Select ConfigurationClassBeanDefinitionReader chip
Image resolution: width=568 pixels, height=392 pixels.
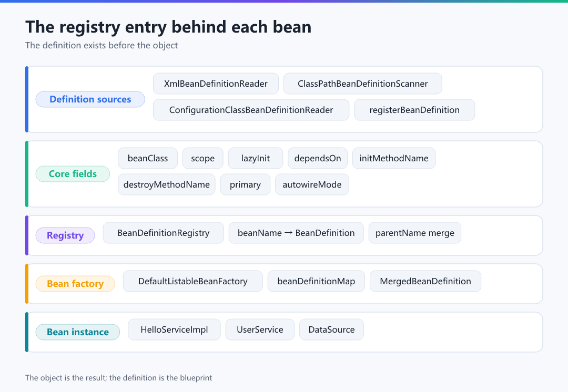pyautogui.click(x=251, y=110)
